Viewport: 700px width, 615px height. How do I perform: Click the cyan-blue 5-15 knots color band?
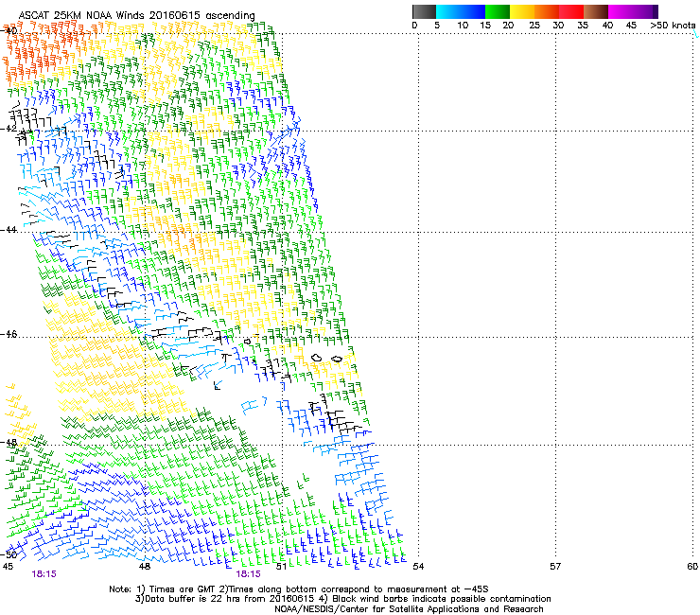[x=461, y=11]
